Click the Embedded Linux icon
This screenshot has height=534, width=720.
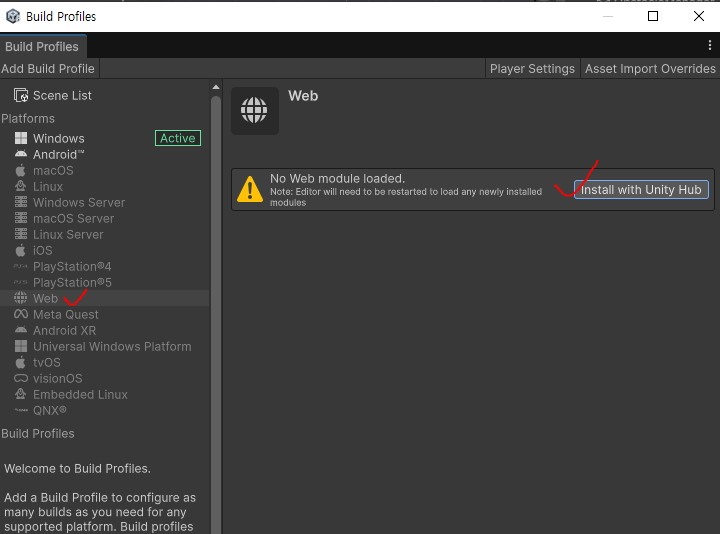tap(21, 394)
